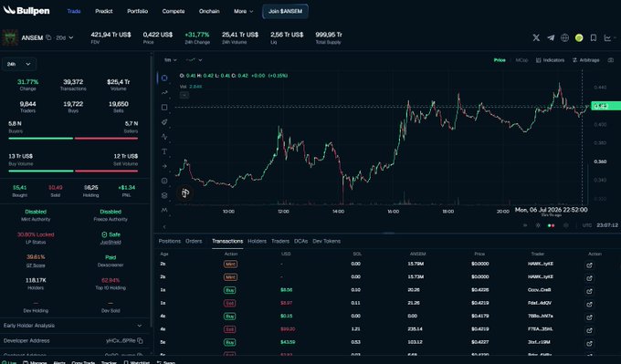Open the Predict tab

pos(104,11)
